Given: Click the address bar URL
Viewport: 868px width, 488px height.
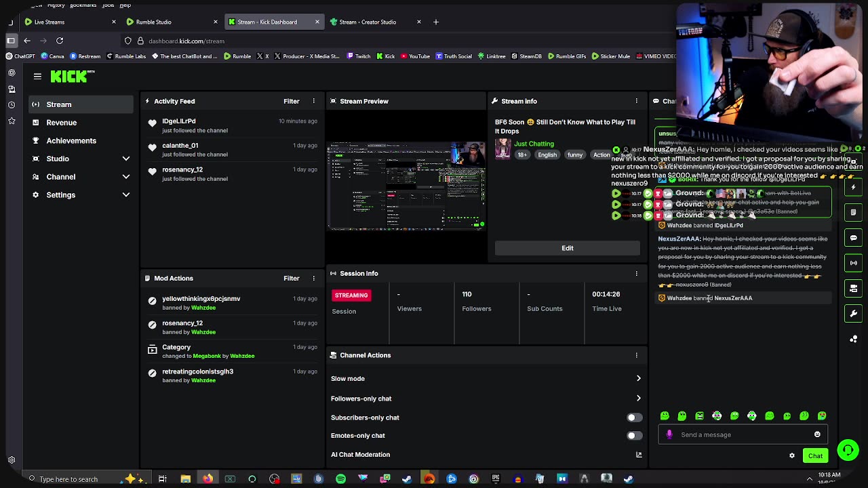Looking at the screenshot, I should point(186,41).
